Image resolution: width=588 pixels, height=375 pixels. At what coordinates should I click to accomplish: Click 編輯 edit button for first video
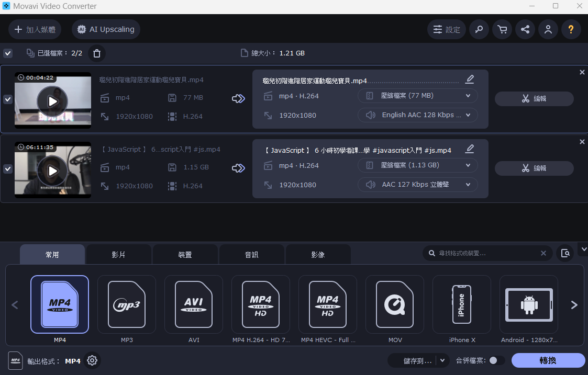(534, 98)
